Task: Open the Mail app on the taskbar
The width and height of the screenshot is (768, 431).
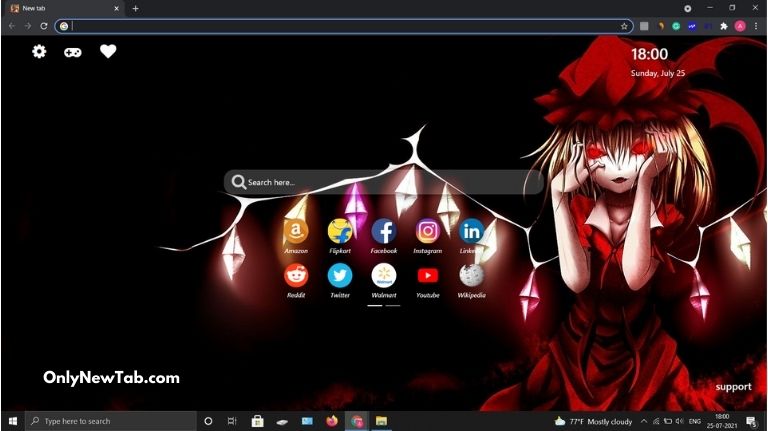Action: point(307,421)
